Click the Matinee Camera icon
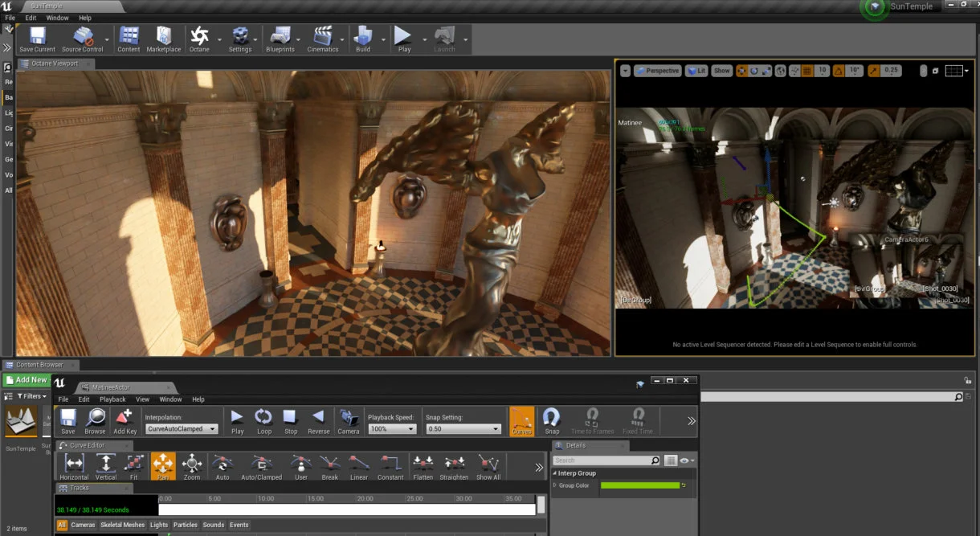The width and height of the screenshot is (980, 536). click(349, 421)
